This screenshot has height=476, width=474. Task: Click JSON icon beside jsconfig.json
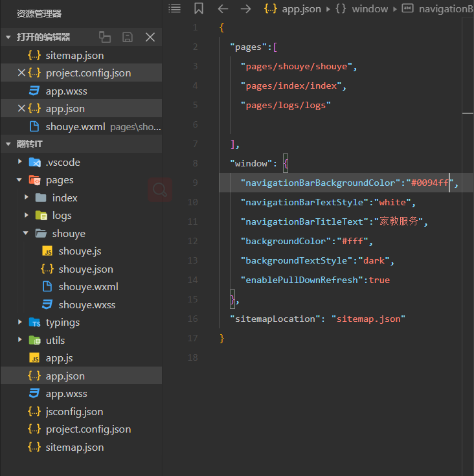click(34, 411)
